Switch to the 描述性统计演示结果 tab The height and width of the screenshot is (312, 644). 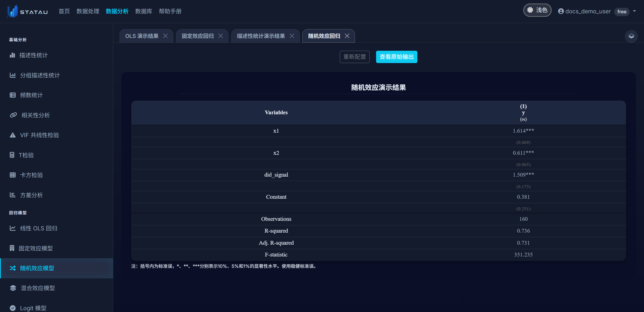click(261, 36)
